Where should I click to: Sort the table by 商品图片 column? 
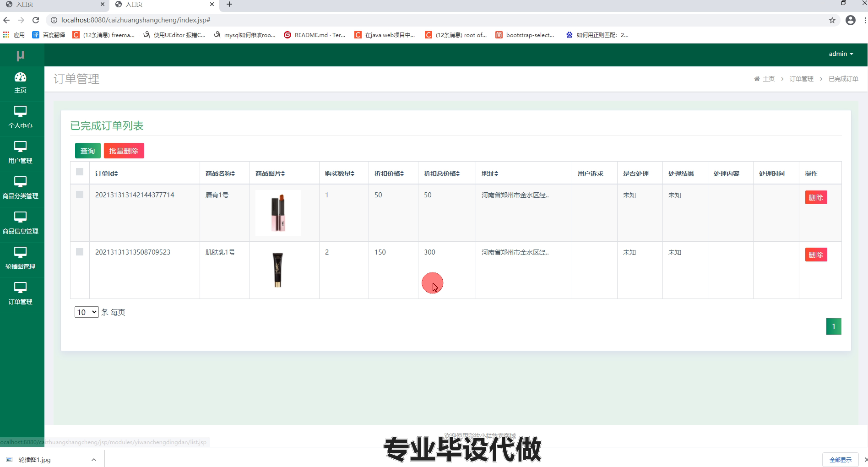270,174
